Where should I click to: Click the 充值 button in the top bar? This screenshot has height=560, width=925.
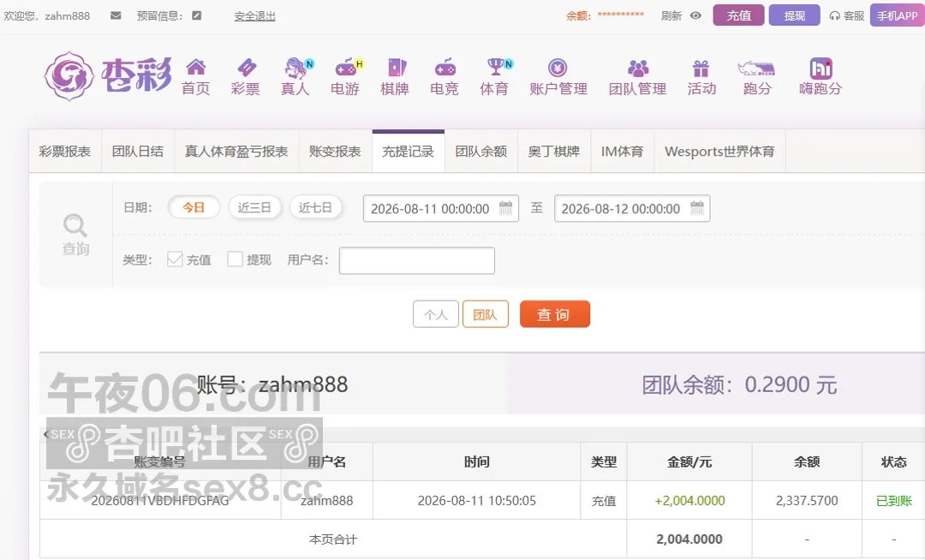[x=738, y=15]
